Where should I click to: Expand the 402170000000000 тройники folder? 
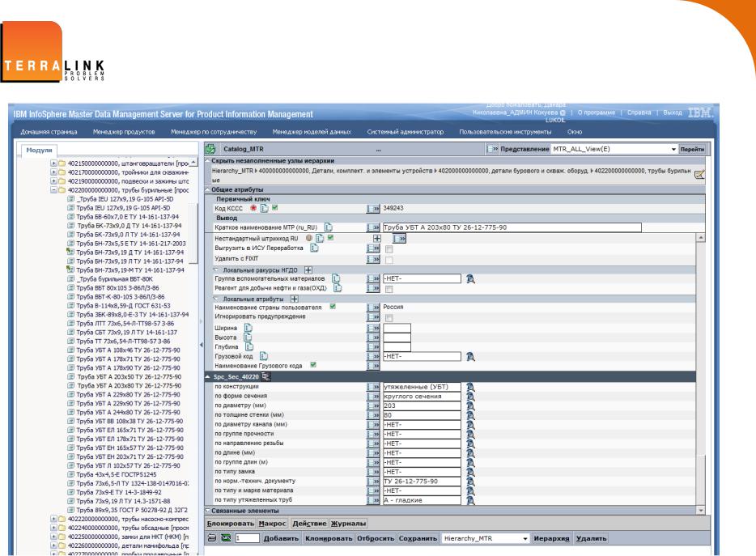pos(53,172)
